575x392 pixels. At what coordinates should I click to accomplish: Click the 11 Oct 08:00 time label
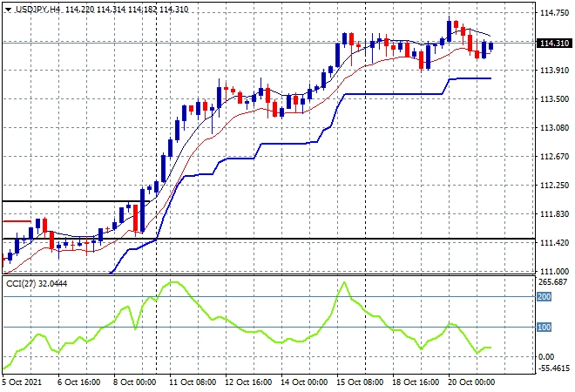pos(193,382)
